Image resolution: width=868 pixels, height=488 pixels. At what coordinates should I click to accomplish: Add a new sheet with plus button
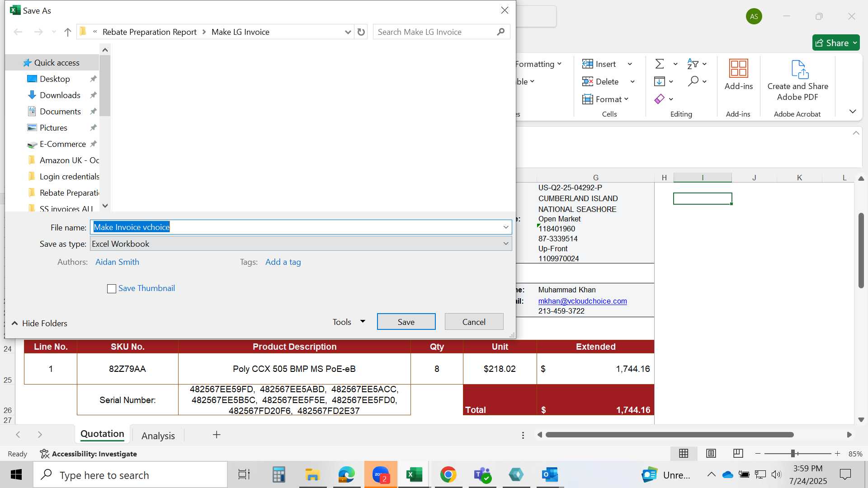coord(217,435)
